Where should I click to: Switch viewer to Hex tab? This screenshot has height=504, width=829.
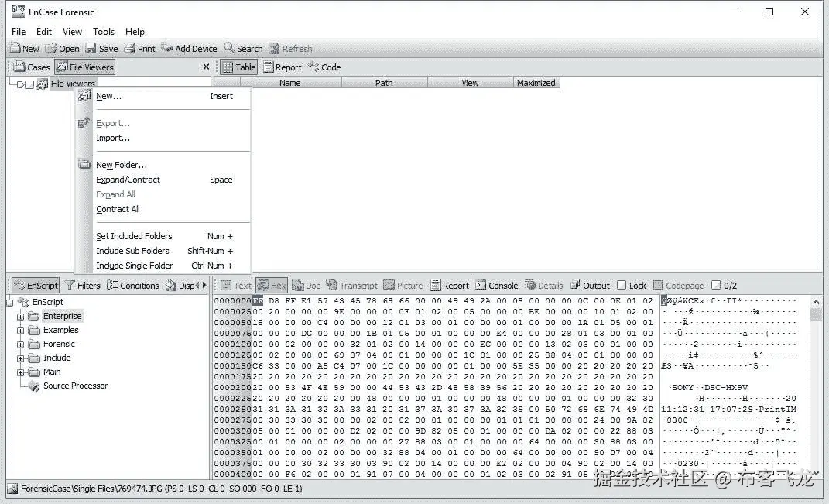coord(272,286)
